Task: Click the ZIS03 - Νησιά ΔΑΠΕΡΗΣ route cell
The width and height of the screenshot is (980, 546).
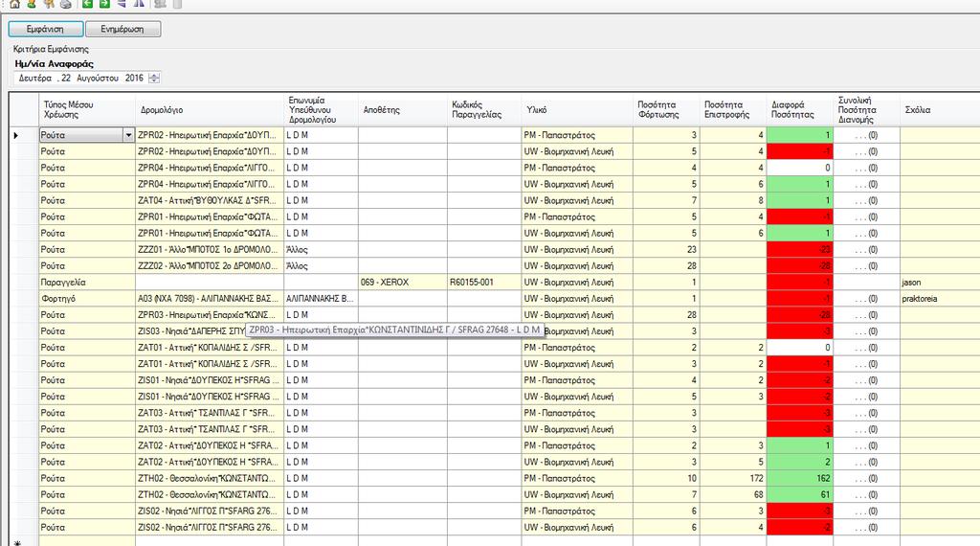Action: point(190,331)
